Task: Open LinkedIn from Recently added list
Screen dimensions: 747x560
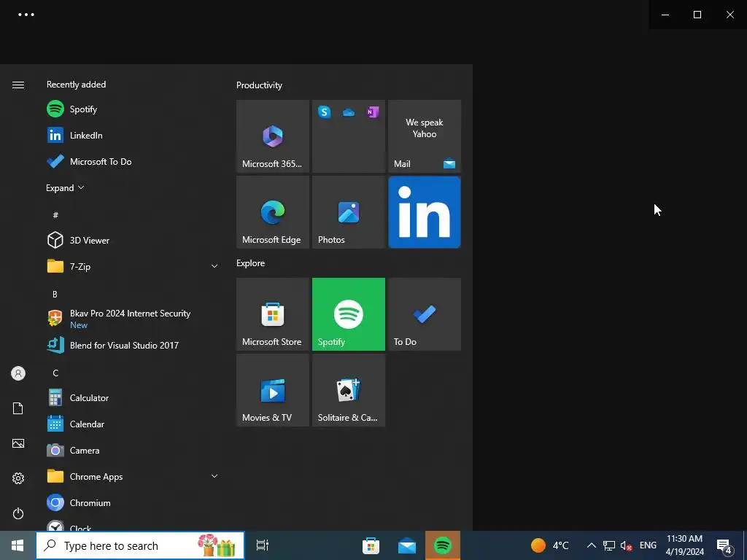Action: pos(132,135)
